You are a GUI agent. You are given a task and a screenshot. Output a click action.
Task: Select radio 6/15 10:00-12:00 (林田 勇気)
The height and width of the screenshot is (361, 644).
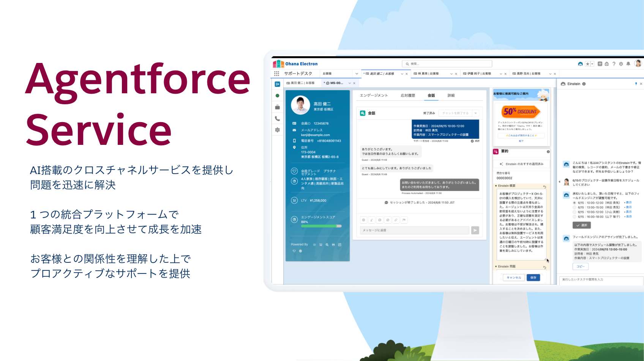point(575,203)
